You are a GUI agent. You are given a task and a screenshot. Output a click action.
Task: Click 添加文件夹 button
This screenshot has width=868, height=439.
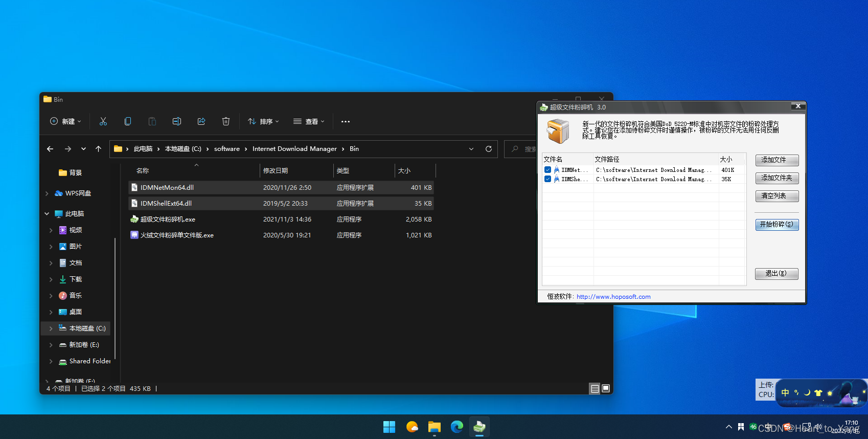[x=777, y=178]
